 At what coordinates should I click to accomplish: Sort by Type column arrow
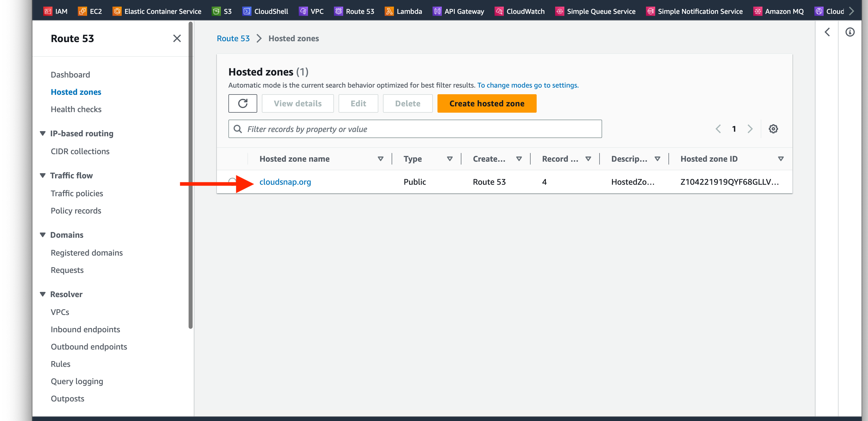450,159
